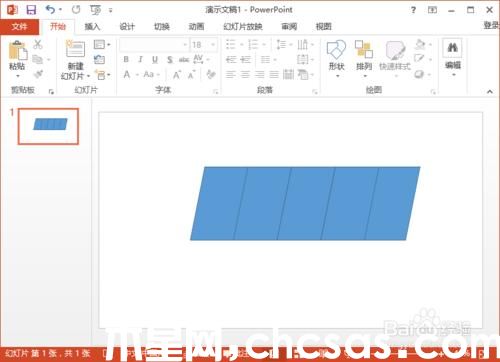This screenshot has width=500, height=362.
Task: Toggle text Shadow (S)
Action: pos(170,60)
